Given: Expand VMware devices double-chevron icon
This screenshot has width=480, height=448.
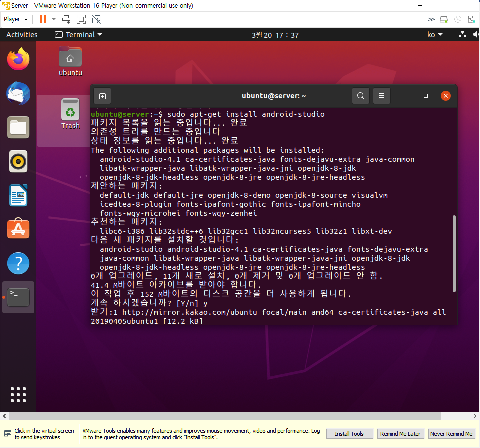Looking at the screenshot, I should (x=431, y=19).
